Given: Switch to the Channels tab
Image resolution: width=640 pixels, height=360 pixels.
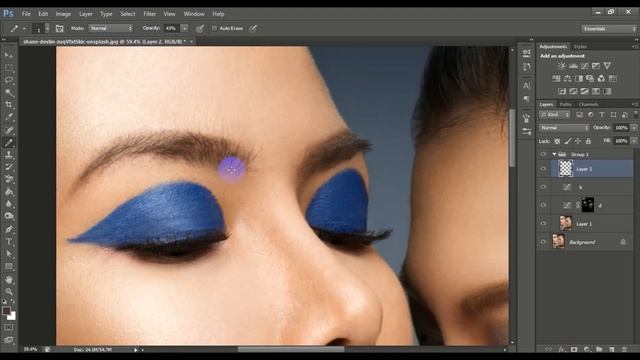Looking at the screenshot, I should click(x=589, y=104).
